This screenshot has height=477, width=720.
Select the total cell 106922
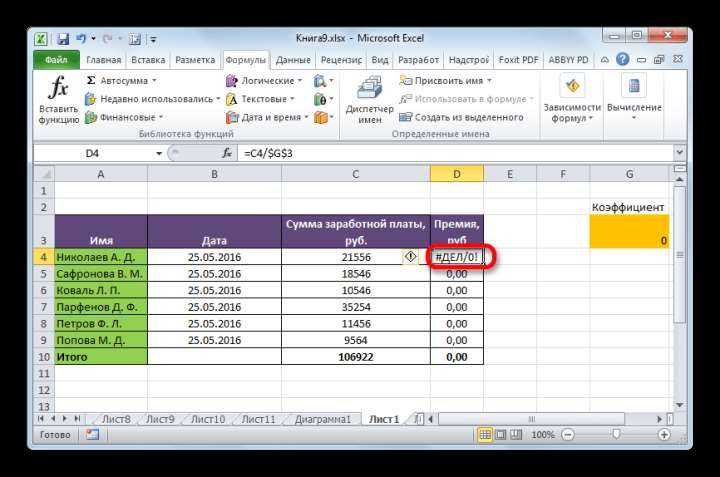pyautogui.click(x=356, y=357)
